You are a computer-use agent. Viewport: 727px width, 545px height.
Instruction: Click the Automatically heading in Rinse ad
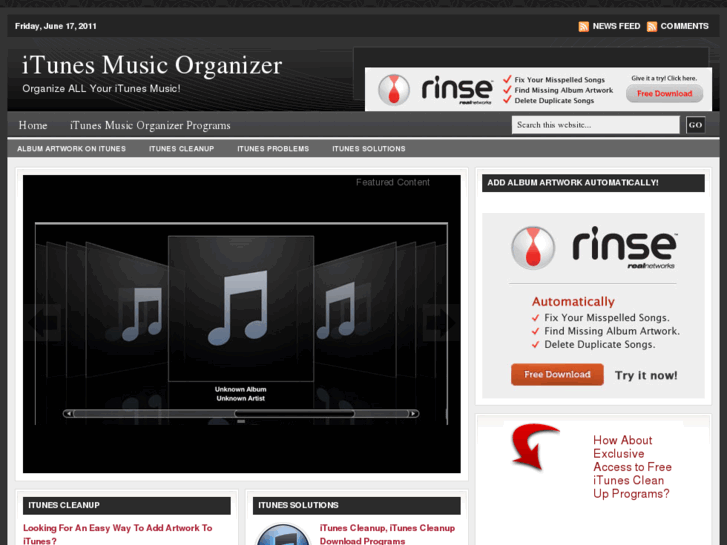573,301
